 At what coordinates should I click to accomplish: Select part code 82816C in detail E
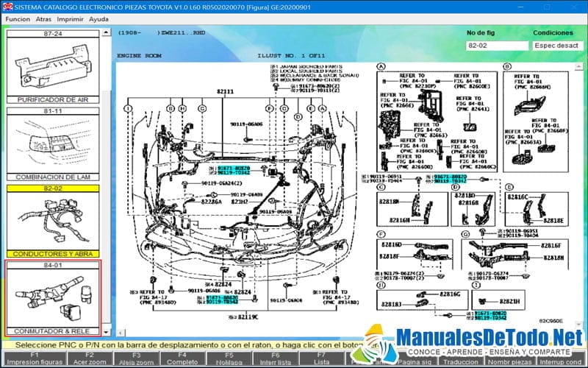(x=518, y=197)
